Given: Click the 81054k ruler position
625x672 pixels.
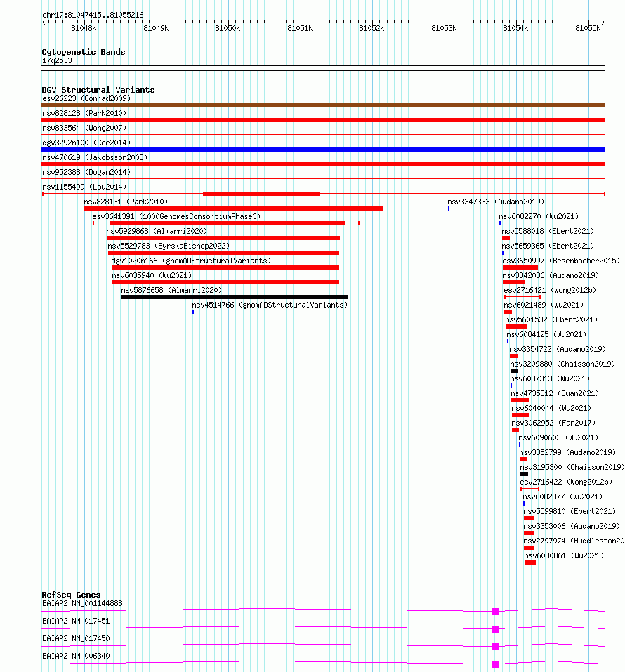Looking at the screenshot, I should tap(515, 28).
